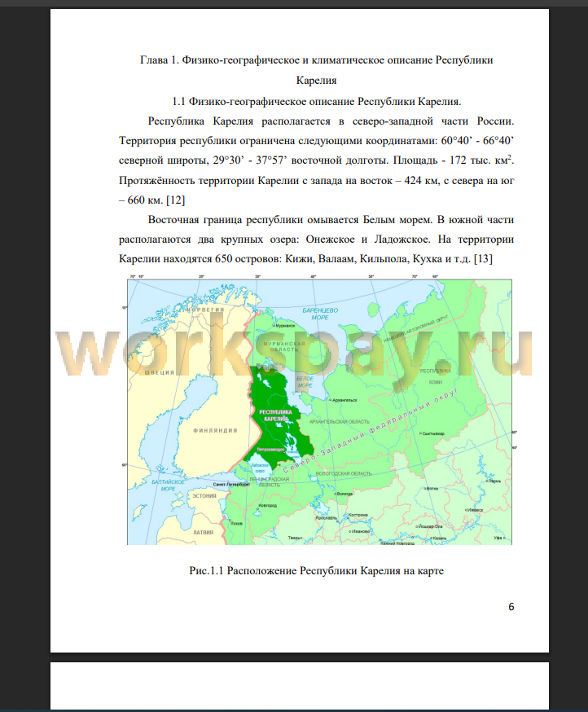This screenshot has width=588, height=712.
Task: Click the map label 'НОРВЕГИЯ'
Action: pyautogui.click(x=205, y=310)
